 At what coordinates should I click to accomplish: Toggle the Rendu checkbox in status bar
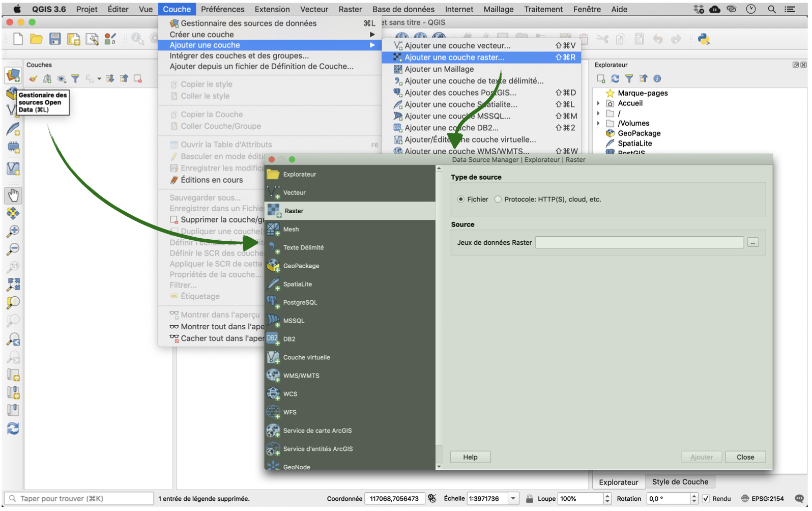[706, 499]
